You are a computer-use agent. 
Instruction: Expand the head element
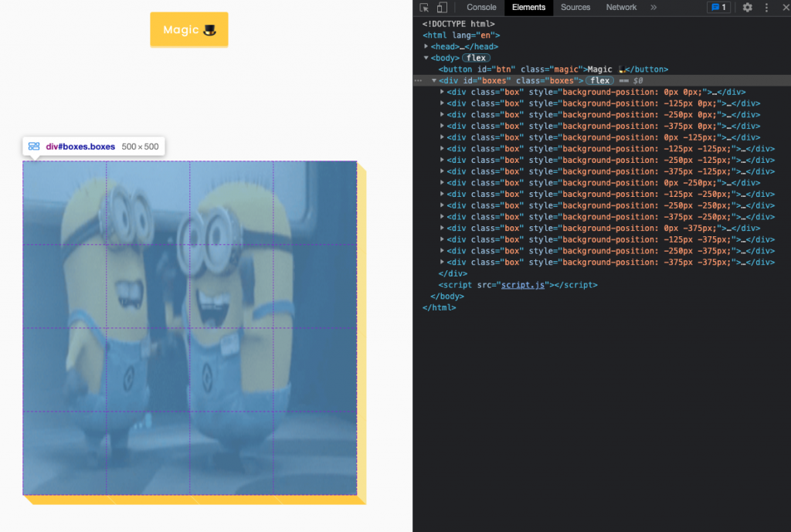pyautogui.click(x=426, y=46)
